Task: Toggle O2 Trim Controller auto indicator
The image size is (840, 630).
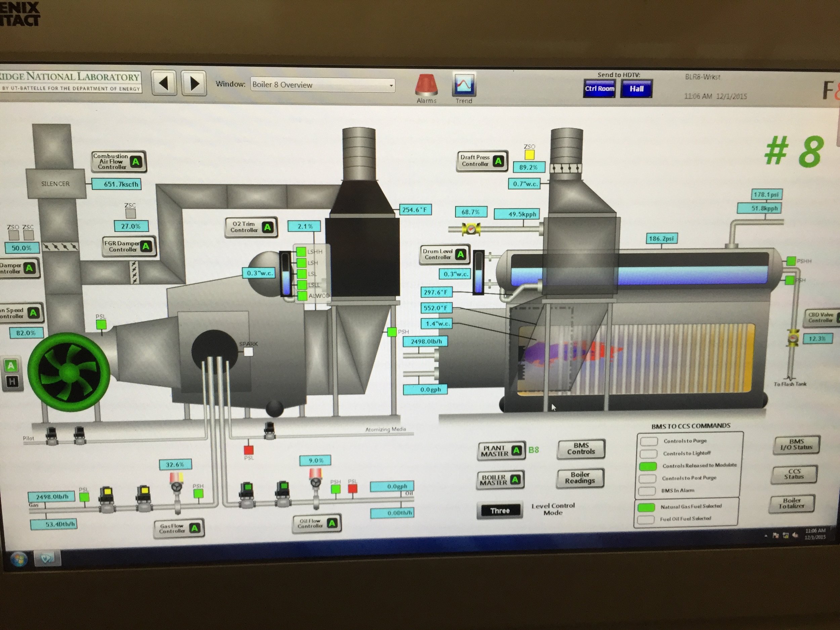Action: 268,227
